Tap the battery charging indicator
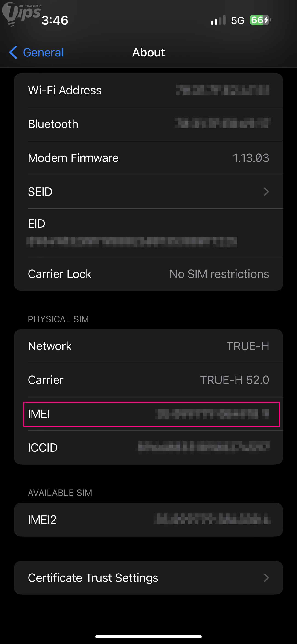The height and width of the screenshot is (644, 297). [x=260, y=20]
